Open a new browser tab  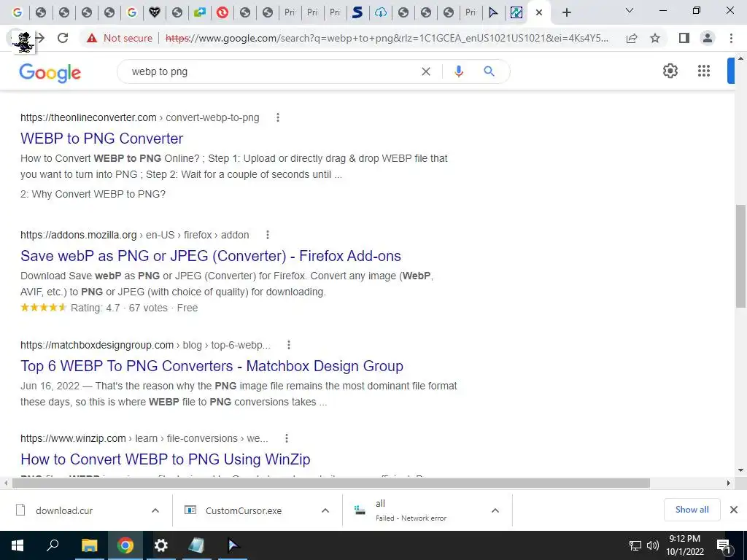(x=566, y=12)
